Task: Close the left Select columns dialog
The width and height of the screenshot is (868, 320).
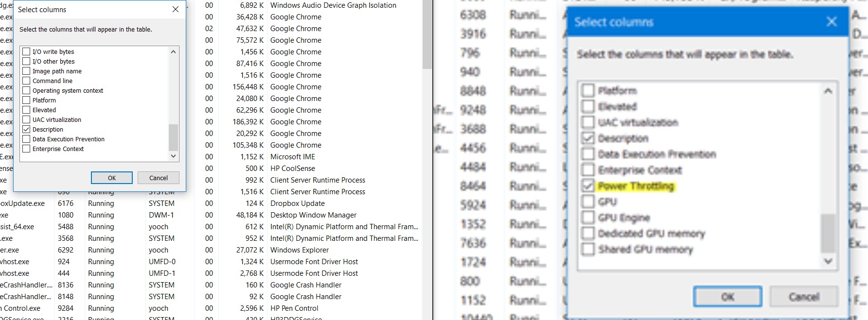Action: click(176, 9)
